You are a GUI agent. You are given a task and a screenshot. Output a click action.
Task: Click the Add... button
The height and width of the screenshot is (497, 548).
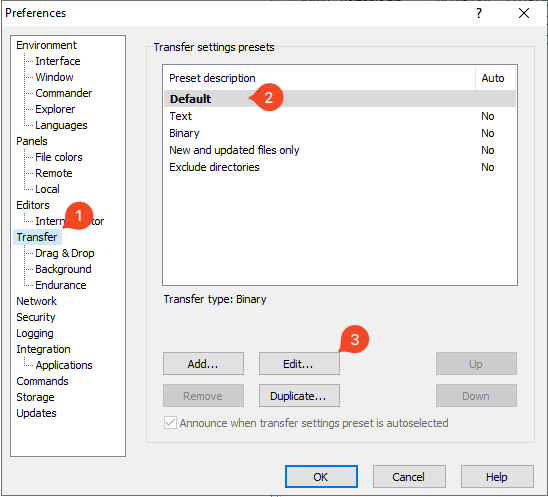tap(203, 363)
